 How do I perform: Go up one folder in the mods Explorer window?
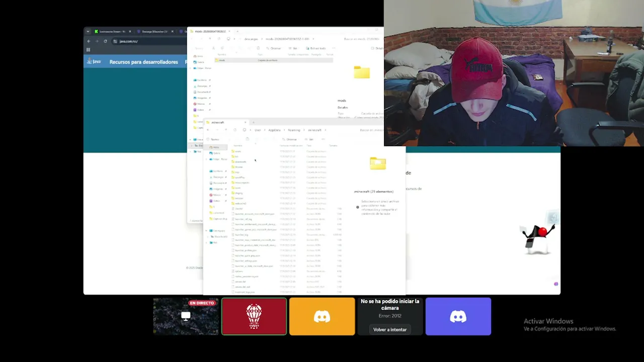[210, 39]
